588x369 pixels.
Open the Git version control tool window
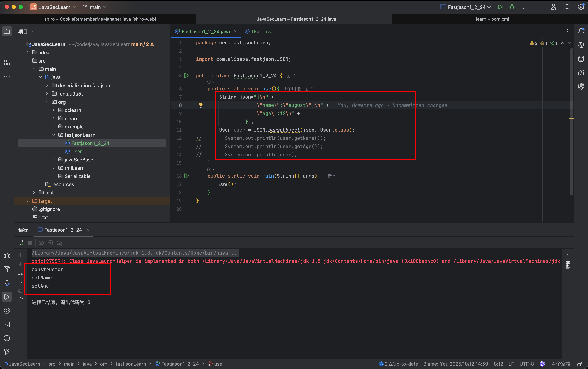coord(7,352)
